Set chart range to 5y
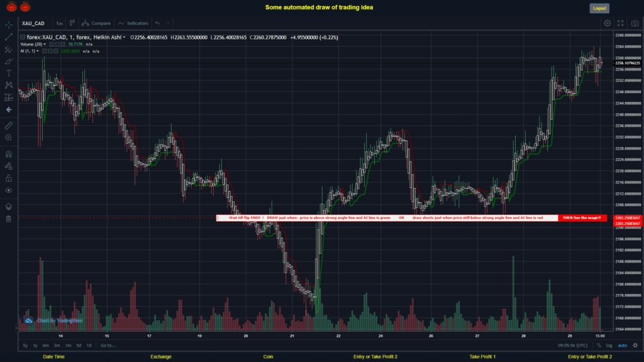 coord(25,346)
